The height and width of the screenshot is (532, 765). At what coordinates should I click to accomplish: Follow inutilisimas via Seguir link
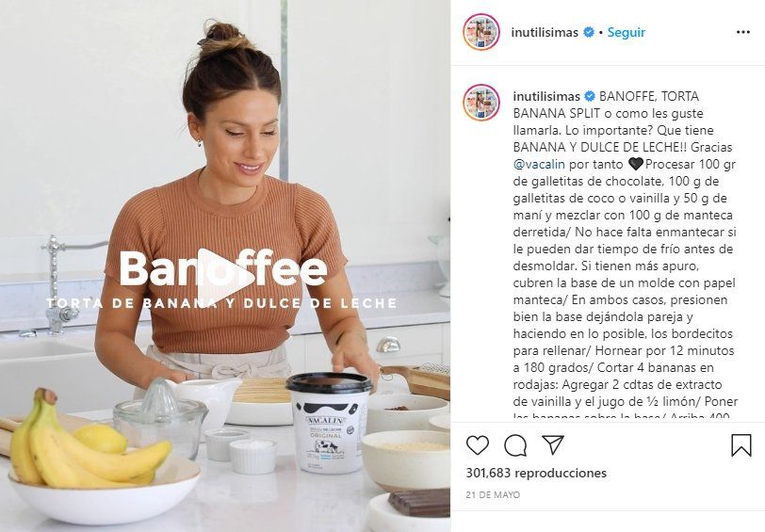tap(626, 32)
